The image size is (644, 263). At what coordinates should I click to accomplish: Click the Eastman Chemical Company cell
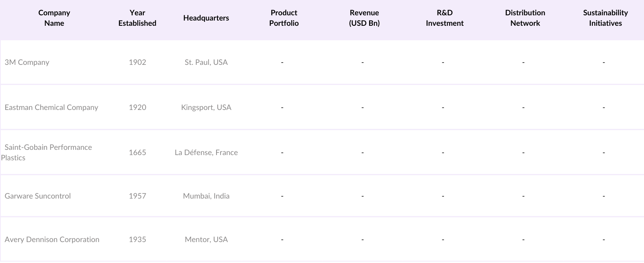[52, 108]
